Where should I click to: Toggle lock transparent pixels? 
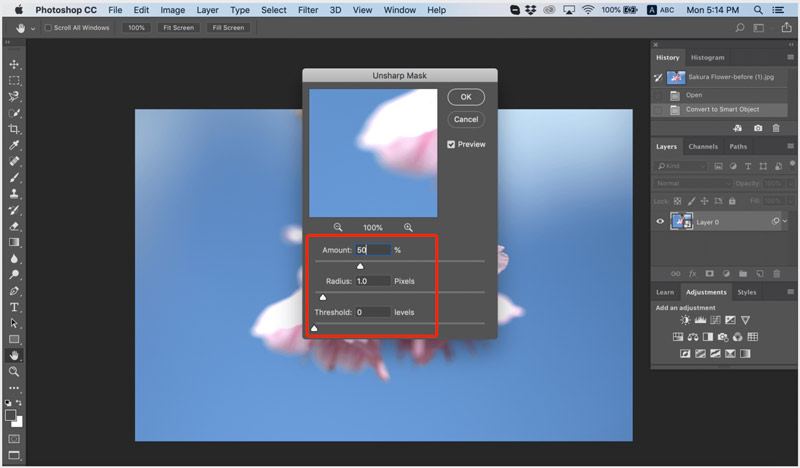(x=677, y=201)
